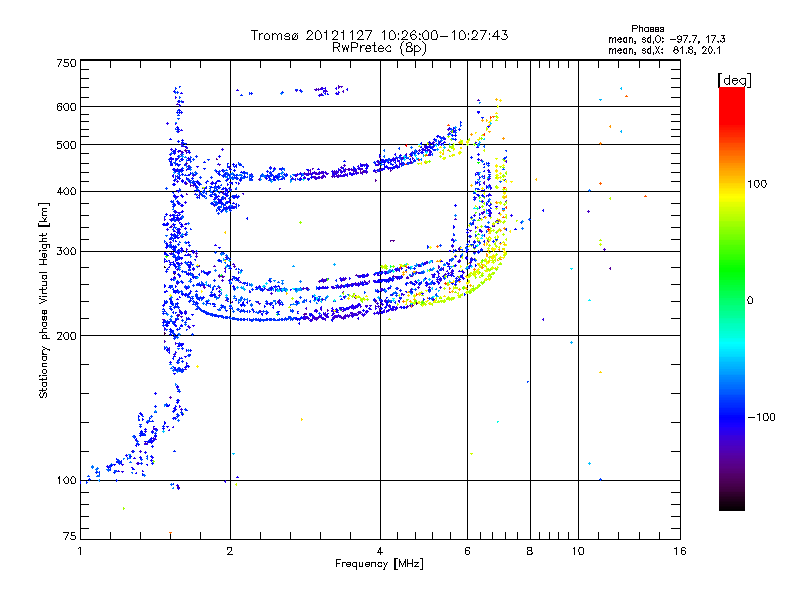Click the phase color bar
This screenshot has width=800, height=600.
[732, 298]
